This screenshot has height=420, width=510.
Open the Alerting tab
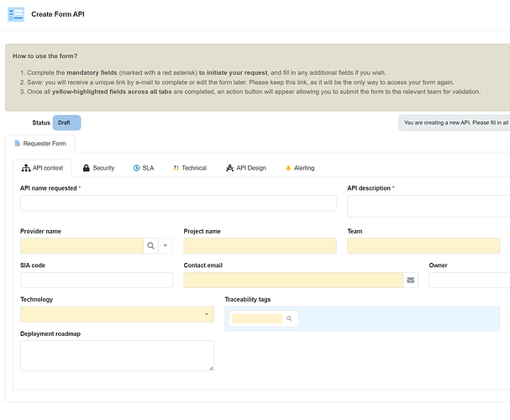pos(299,168)
